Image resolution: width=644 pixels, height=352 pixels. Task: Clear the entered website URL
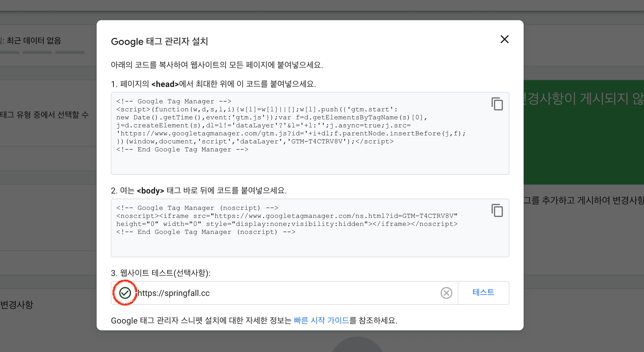point(446,293)
